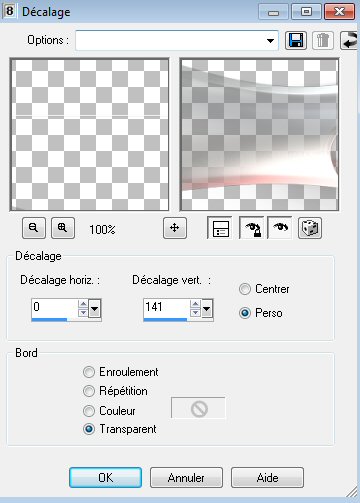Screen dimensions: 360x503
Task: Zoom out the preview with the minus magnifier
Action: pyautogui.click(x=34, y=228)
